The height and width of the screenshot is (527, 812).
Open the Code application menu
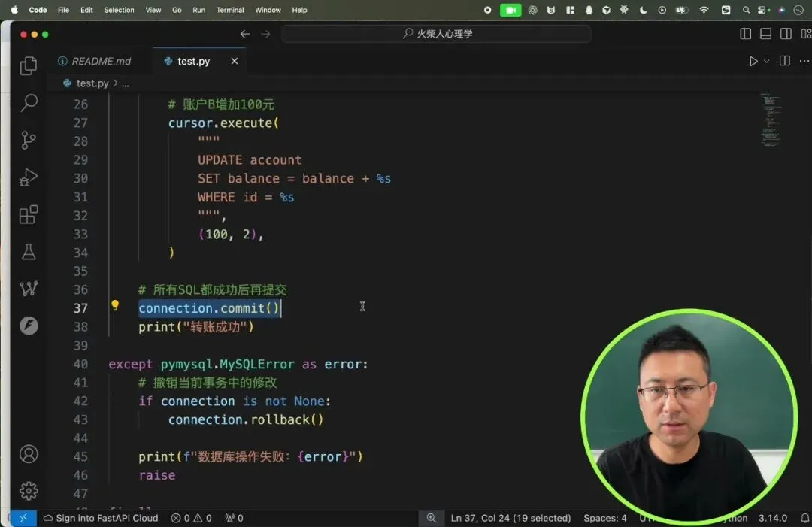coord(38,10)
